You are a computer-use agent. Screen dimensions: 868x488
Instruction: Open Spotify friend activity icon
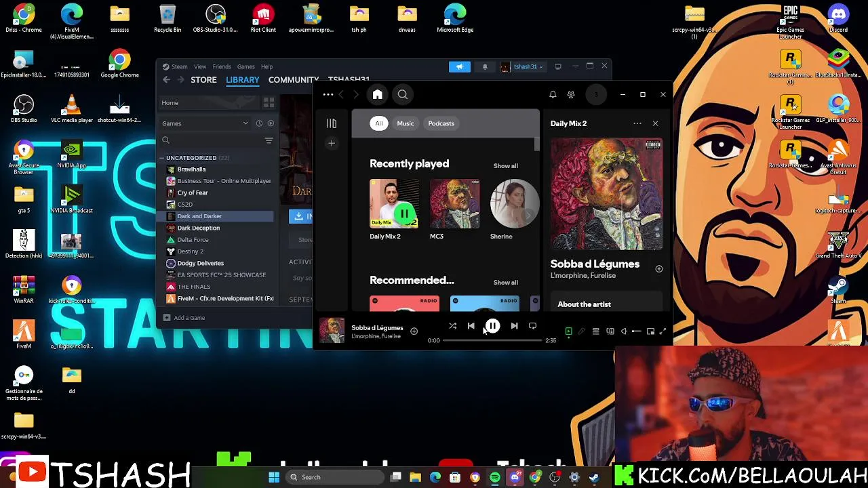[x=571, y=95]
